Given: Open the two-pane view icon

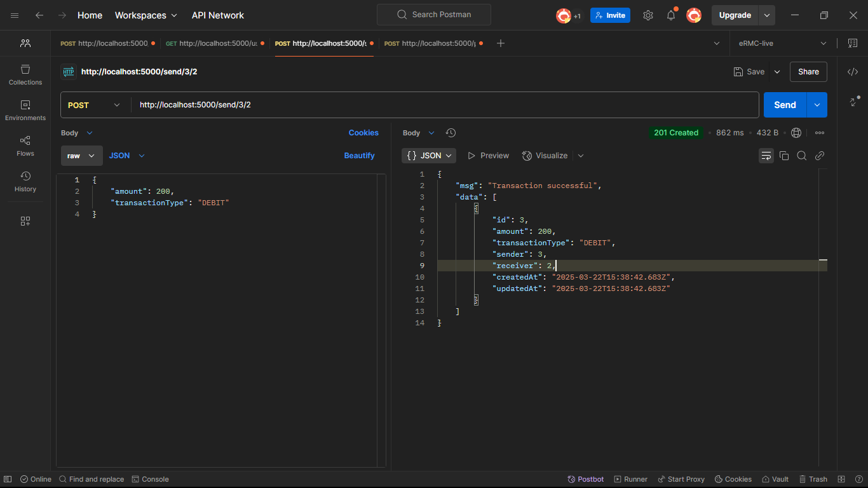Looking at the screenshot, I should [841, 479].
